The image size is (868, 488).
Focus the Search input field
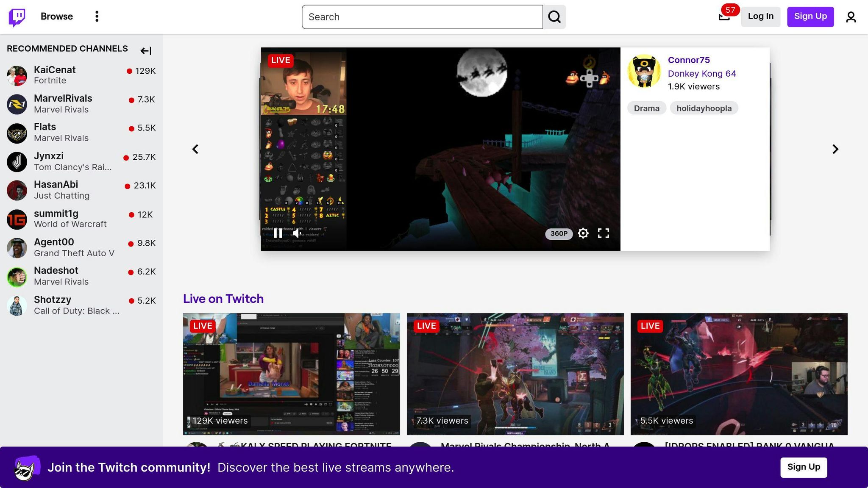422,17
